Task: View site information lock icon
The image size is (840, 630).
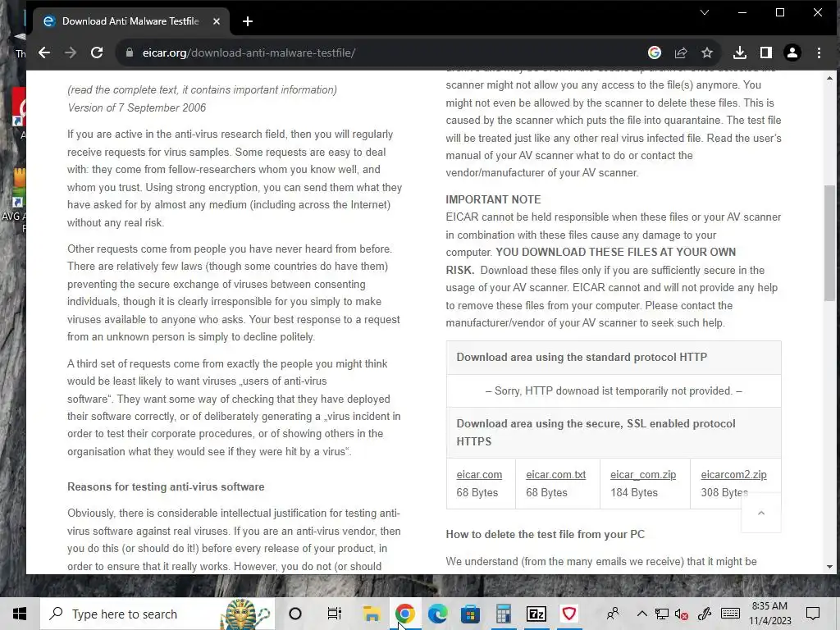Action: (x=129, y=52)
